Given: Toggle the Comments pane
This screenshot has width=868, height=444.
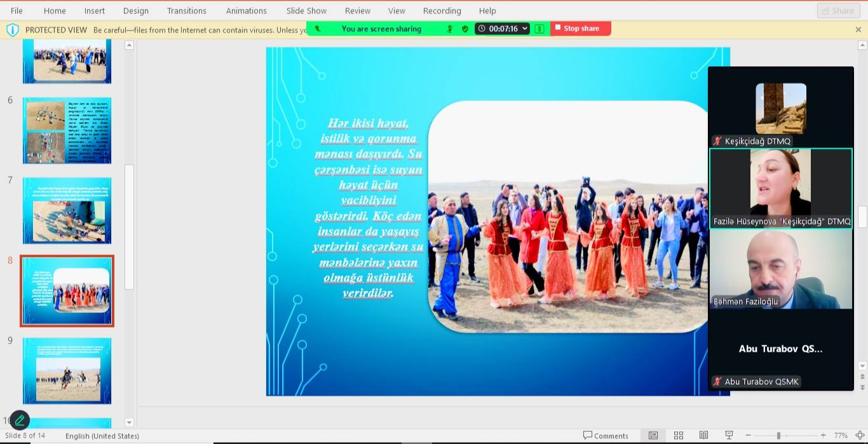Looking at the screenshot, I should 606,436.
